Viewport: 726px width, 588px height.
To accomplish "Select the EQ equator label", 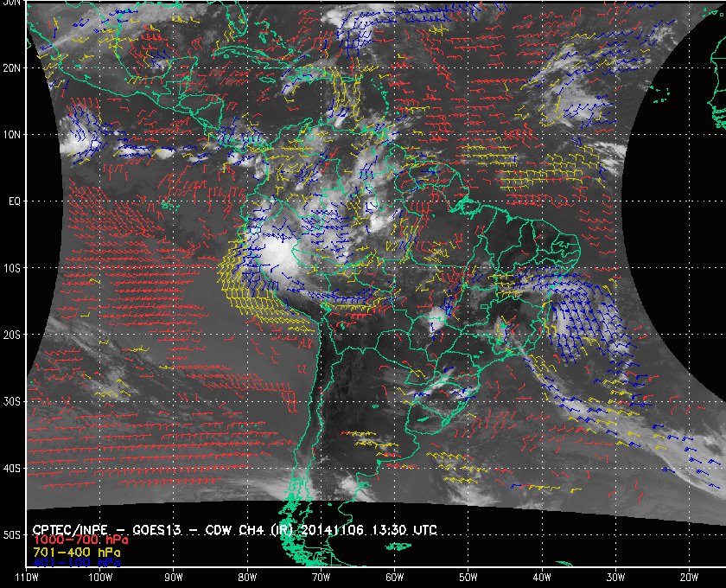I will point(15,201).
